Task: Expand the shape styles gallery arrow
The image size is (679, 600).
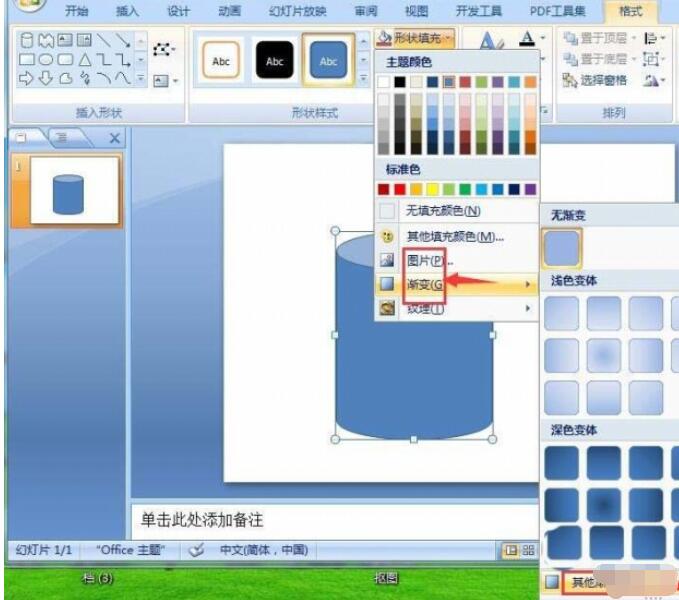Action: 362,80
